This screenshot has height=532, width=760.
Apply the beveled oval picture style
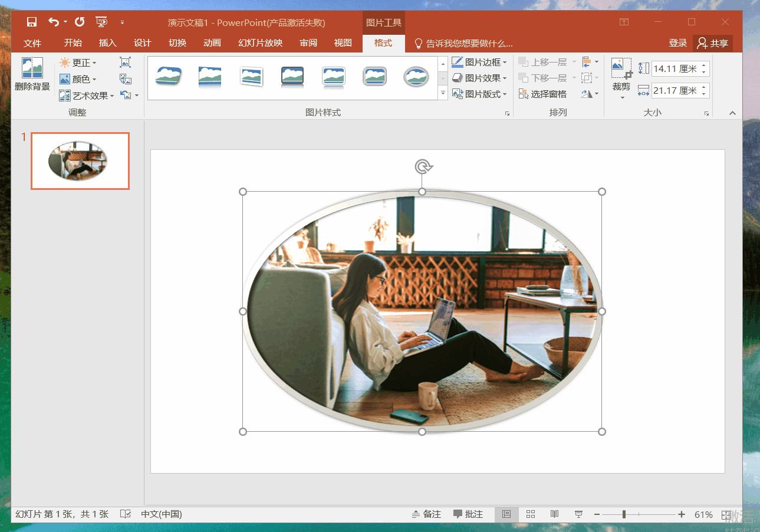coord(416,77)
